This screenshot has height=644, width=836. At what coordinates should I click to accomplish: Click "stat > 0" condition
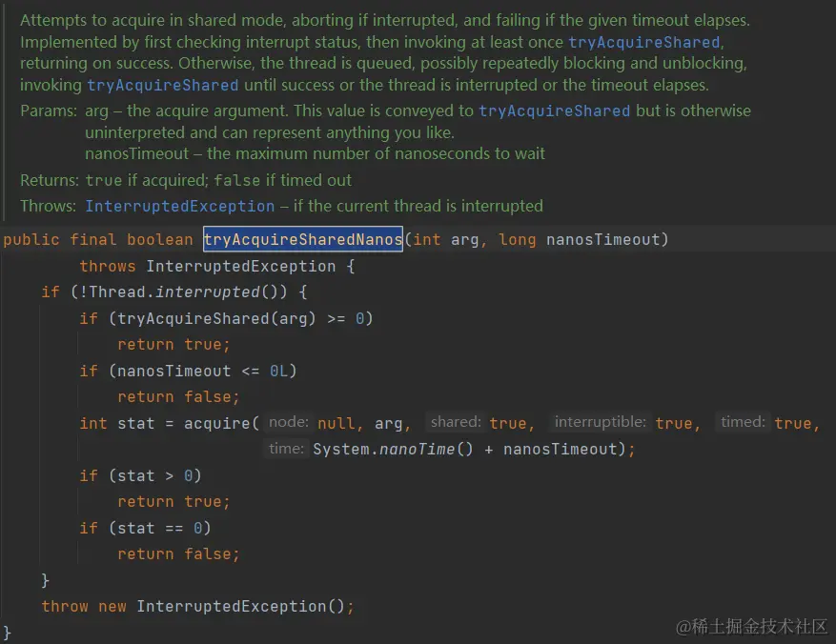(x=154, y=475)
